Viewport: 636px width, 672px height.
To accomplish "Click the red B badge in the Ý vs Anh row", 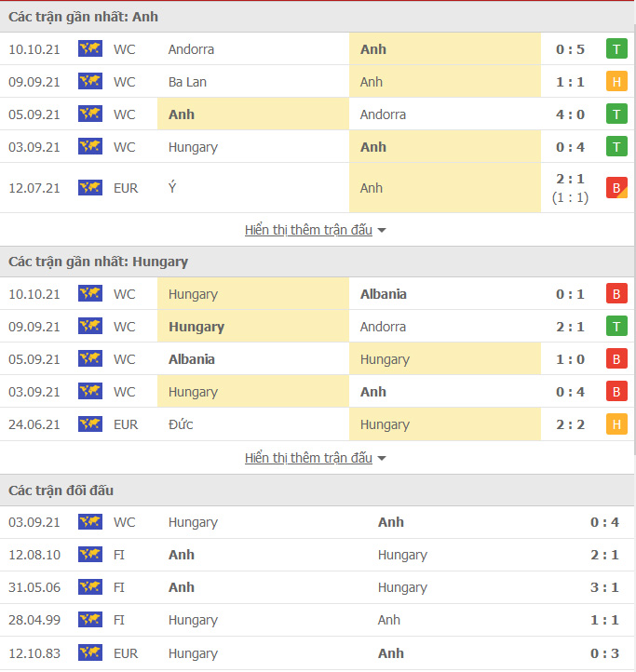I will pos(616,188).
